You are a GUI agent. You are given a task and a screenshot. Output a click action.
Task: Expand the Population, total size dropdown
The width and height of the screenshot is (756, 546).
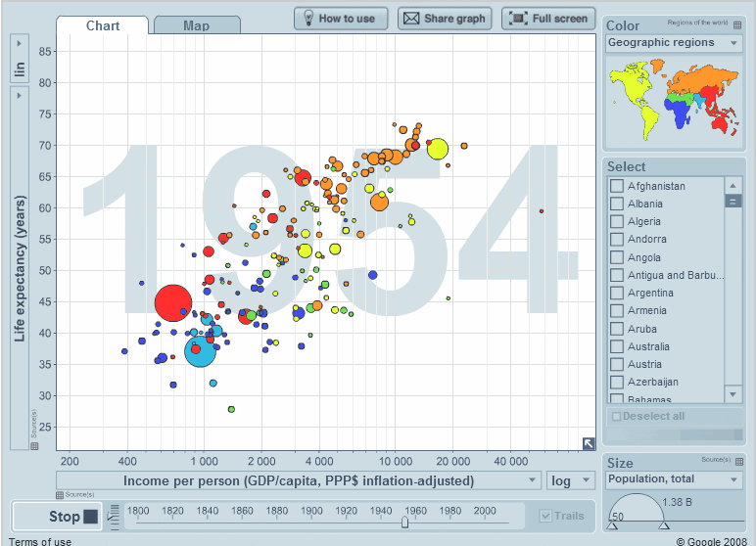tap(674, 479)
